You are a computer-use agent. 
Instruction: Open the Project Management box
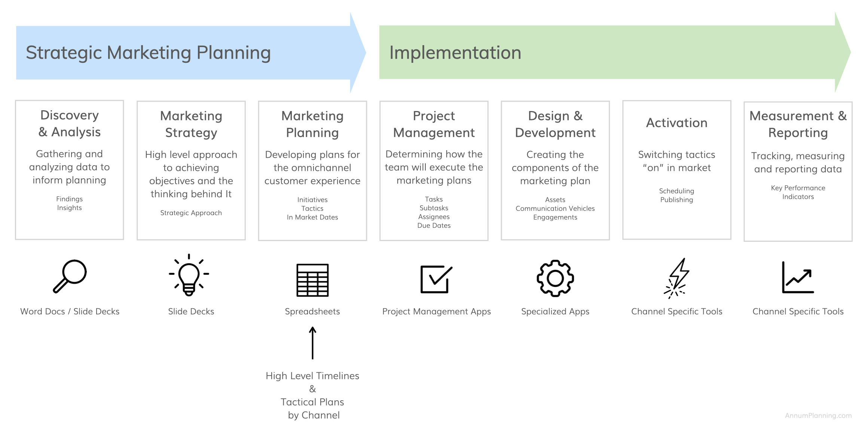pyautogui.click(x=434, y=171)
